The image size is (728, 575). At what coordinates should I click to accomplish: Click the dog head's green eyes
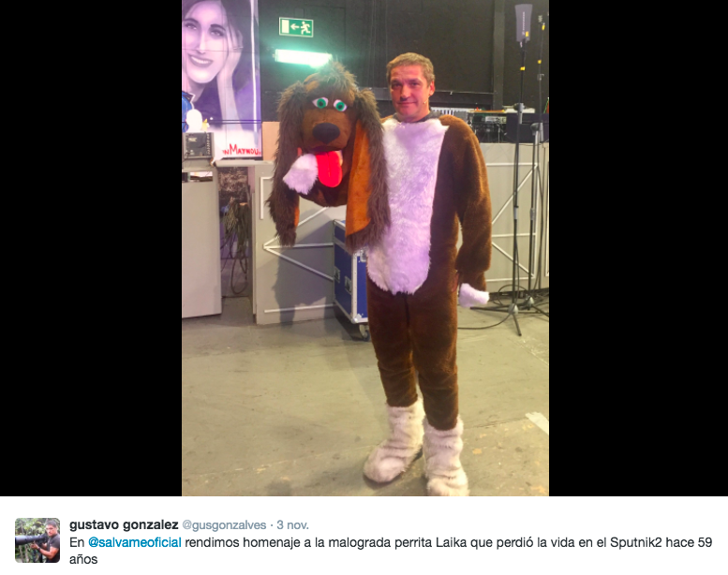pos(330,104)
